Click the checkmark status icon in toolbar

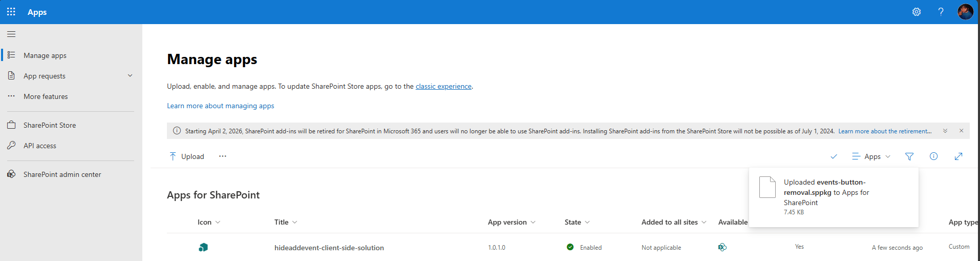click(834, 156)
